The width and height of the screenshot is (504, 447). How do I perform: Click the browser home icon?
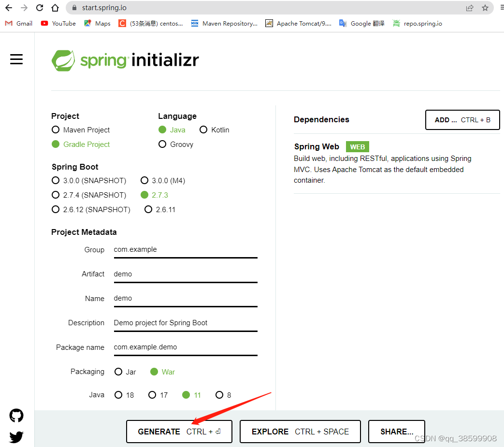tap(55, 8)
